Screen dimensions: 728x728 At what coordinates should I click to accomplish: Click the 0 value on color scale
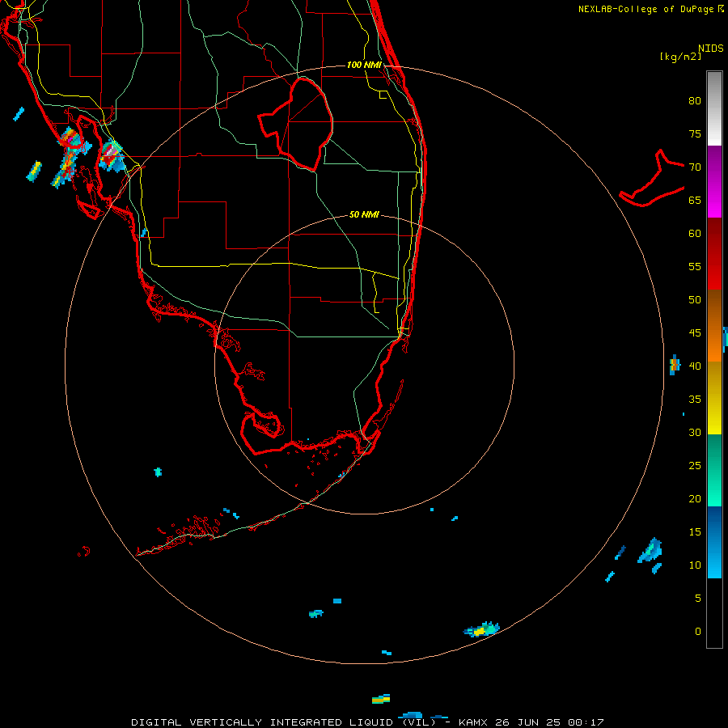(x=698, y=632)
